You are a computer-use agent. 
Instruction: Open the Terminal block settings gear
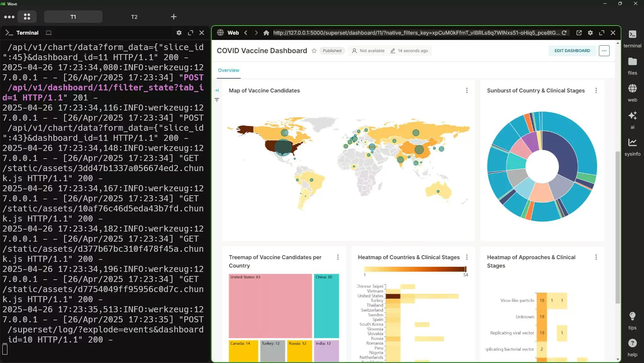(x=179, y=33)
